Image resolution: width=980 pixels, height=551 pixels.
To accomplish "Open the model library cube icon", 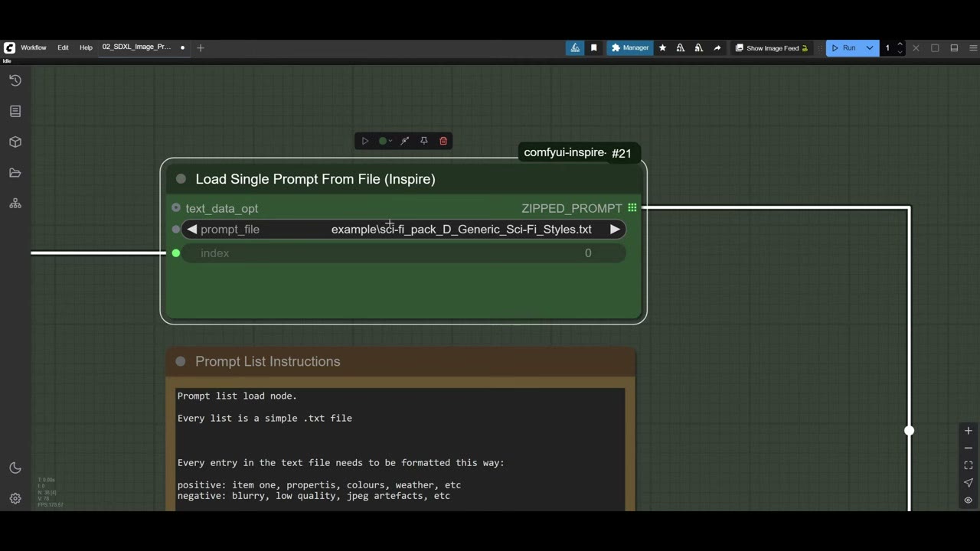I will pos(15,142).
